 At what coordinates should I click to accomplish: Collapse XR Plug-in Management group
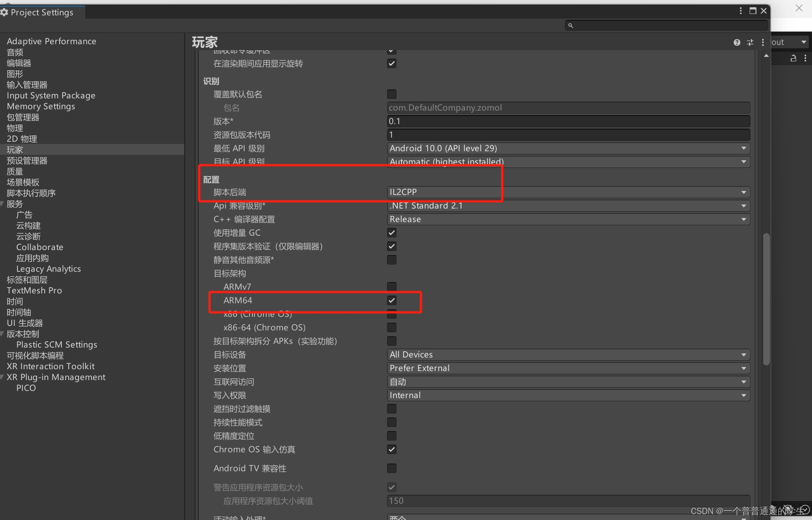(x=2, y=377)
